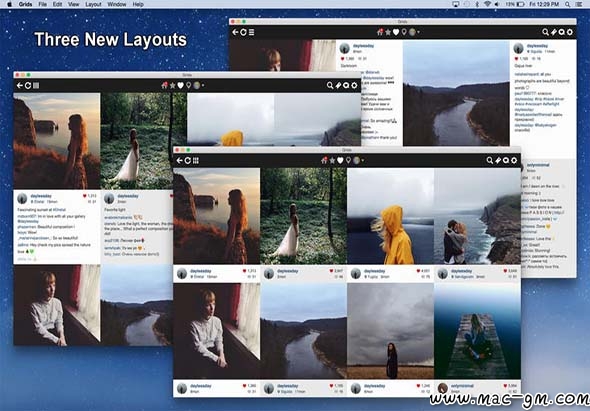This screenshot has width=590, height=411.
Task: Expand the profile avatar dropdown arrow in front window
Action: 363,161
